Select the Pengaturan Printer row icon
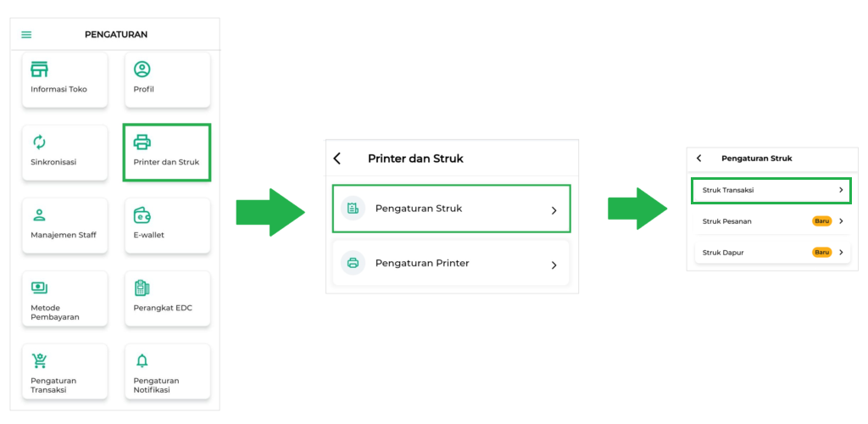This screenshot has height=424, width=868. (353, 263)
